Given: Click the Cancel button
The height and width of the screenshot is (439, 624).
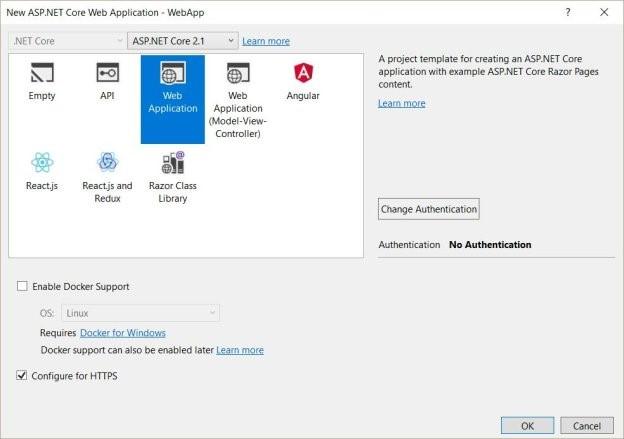Looking at the screenshot, I should point(587,426).
